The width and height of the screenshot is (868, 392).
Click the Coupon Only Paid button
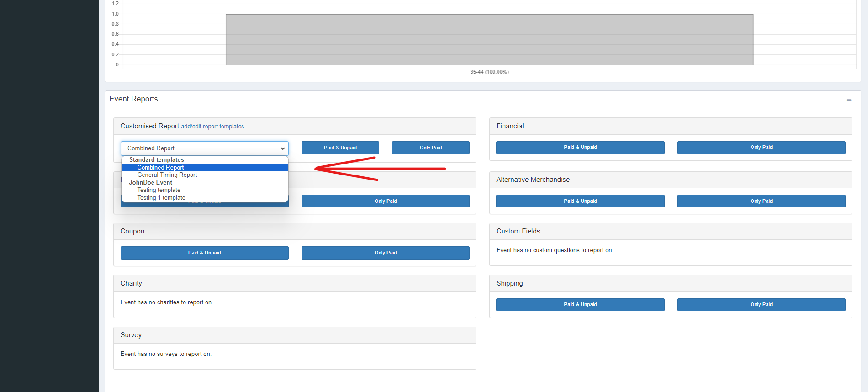[x=386, y=253]
